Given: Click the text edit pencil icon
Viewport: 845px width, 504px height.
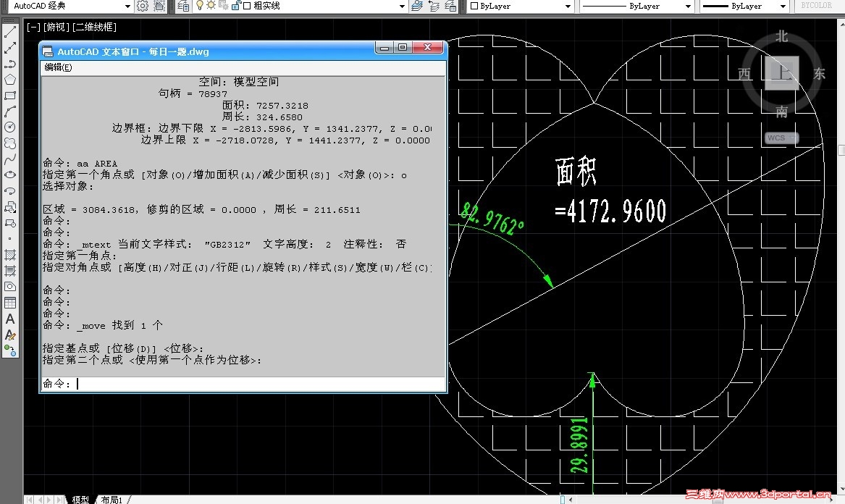Looking at the screenshot, I should click(x=9, y=335).
